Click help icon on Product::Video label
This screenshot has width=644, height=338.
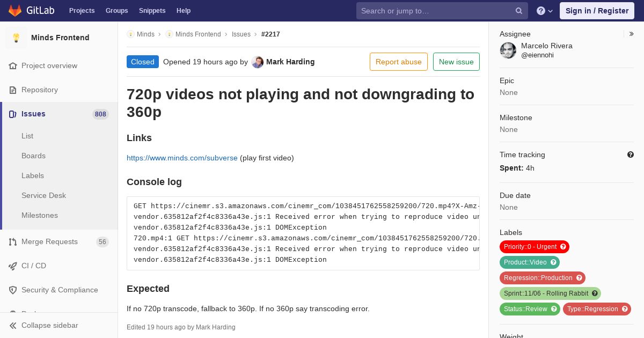pyautogui.click(x=554, y=262)
